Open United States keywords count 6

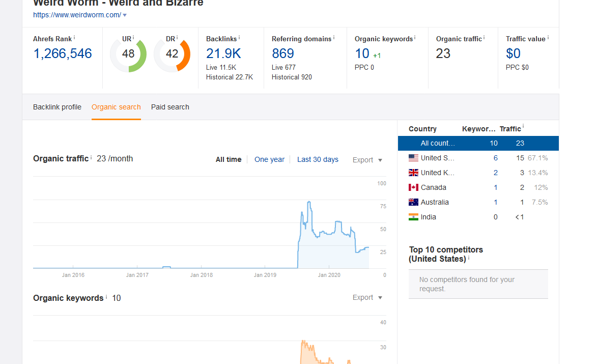click(x=495, y=158)
